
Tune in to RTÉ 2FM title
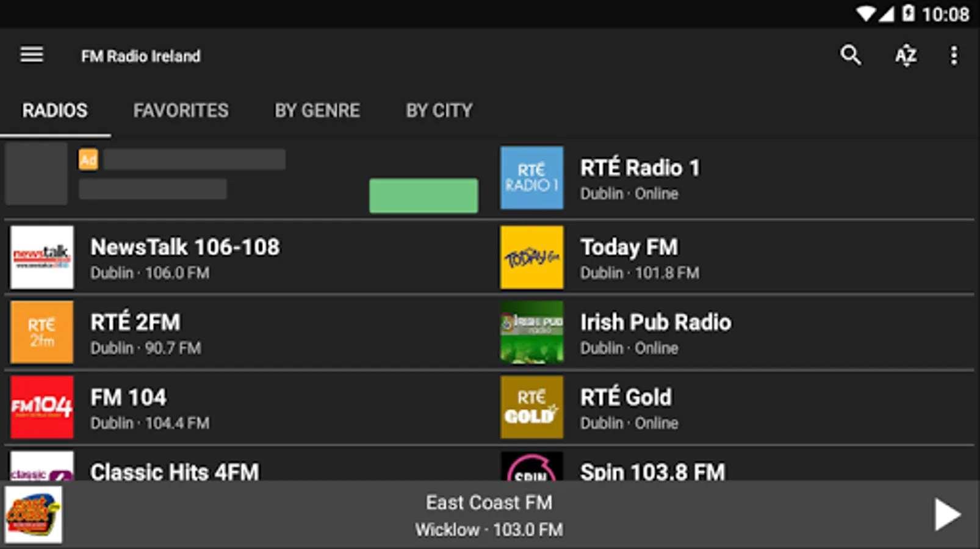pyautogui.click(x=135, y=321)
